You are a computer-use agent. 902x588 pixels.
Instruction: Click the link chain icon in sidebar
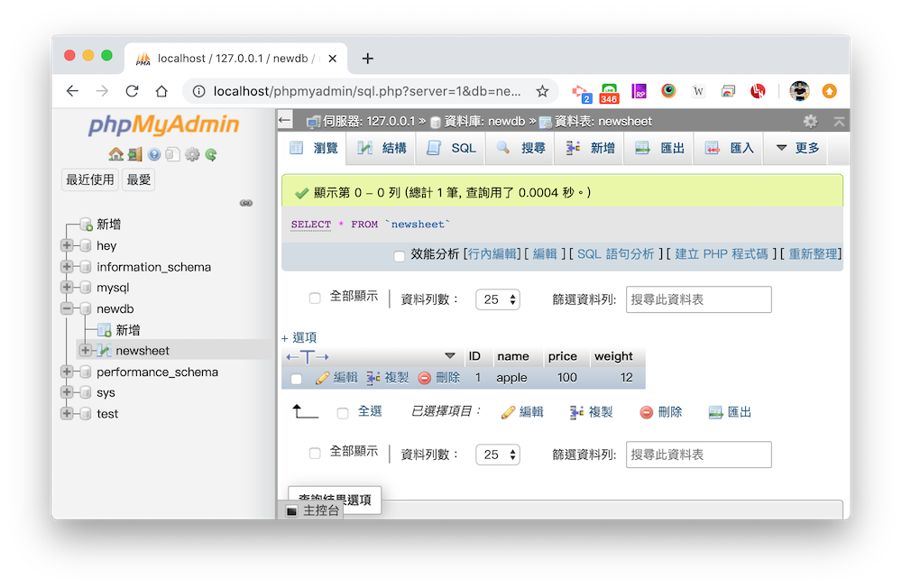[246, 203]
